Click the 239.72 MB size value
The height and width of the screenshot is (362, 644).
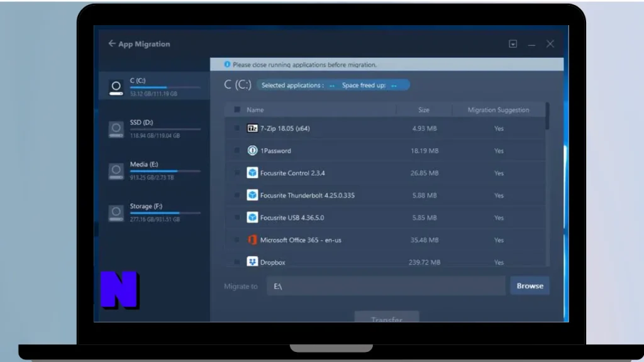click(x=425, y=262)
